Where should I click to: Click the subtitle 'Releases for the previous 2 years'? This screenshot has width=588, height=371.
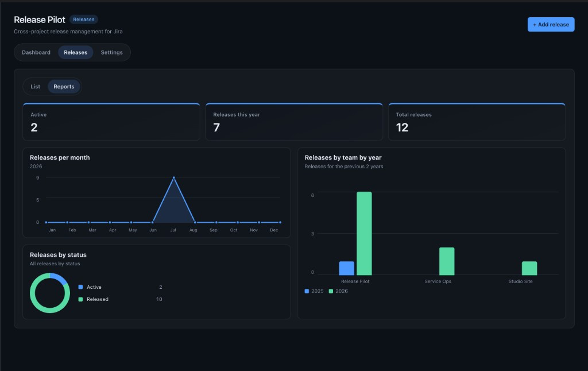point(344,167)
